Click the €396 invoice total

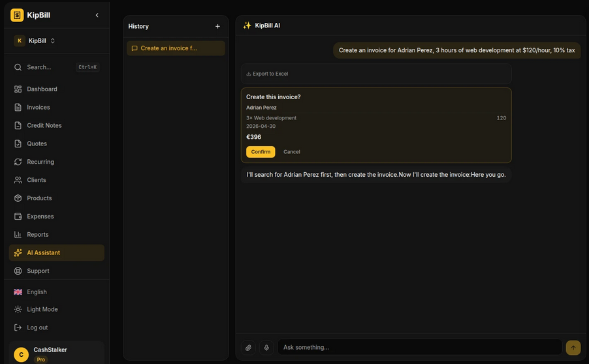pos(253,137)
